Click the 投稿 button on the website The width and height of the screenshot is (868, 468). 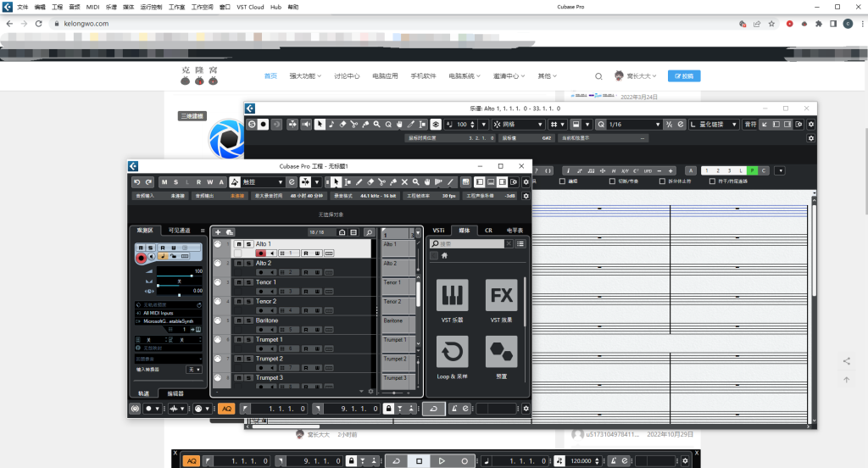coord(684,75)
